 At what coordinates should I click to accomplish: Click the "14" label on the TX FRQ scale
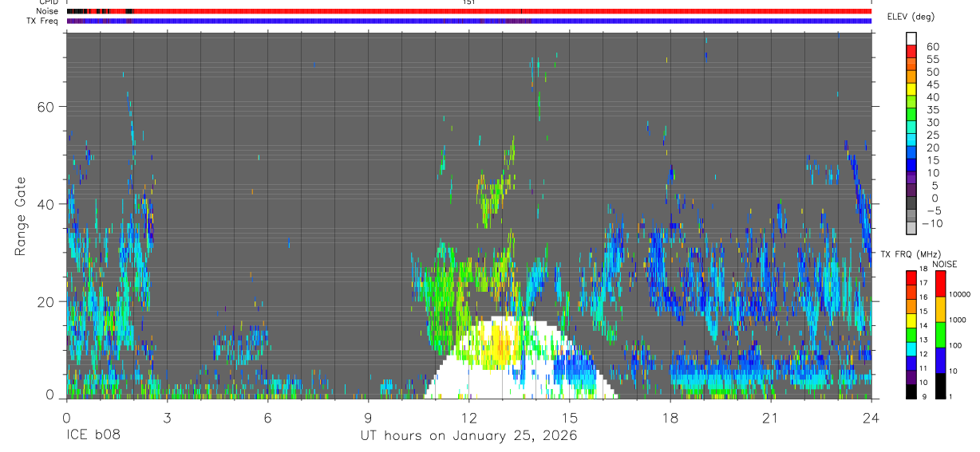924,325
